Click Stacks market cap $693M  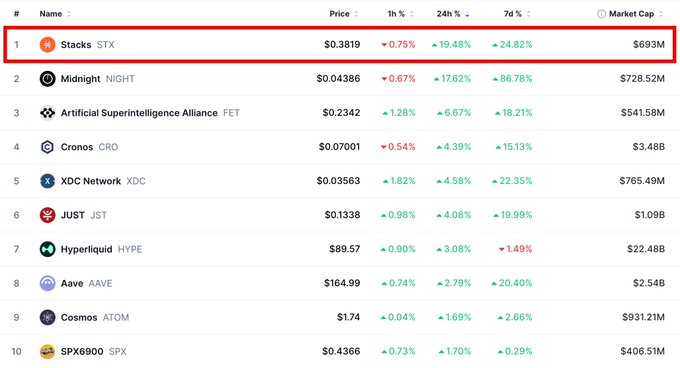coord(649,44)
